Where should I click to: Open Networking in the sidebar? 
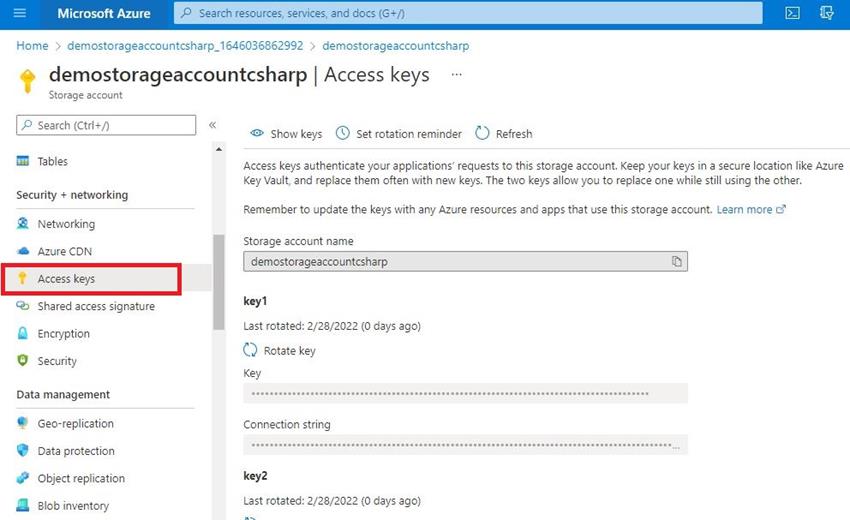[x=66, y=224]
